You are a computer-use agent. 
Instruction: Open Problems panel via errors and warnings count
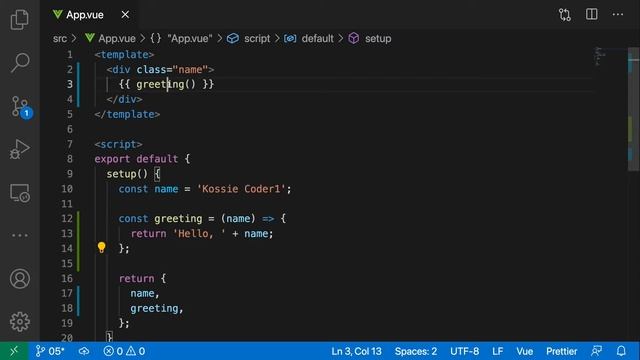(x=124, y=351)
